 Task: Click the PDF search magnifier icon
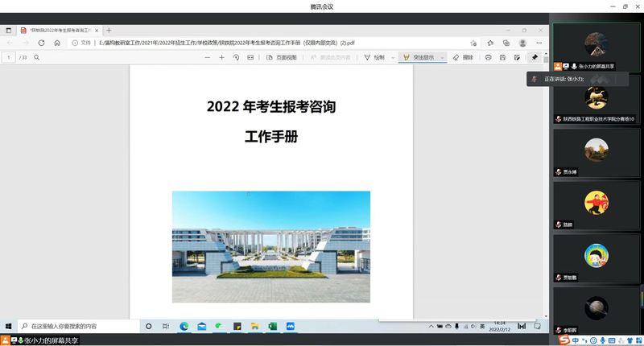[x=36, y=58]
